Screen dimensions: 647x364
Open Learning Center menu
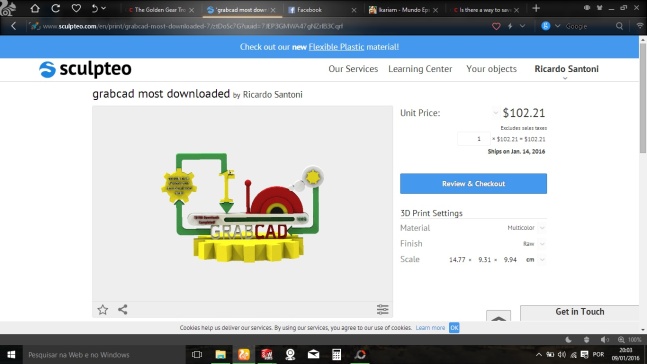(420, 69)
